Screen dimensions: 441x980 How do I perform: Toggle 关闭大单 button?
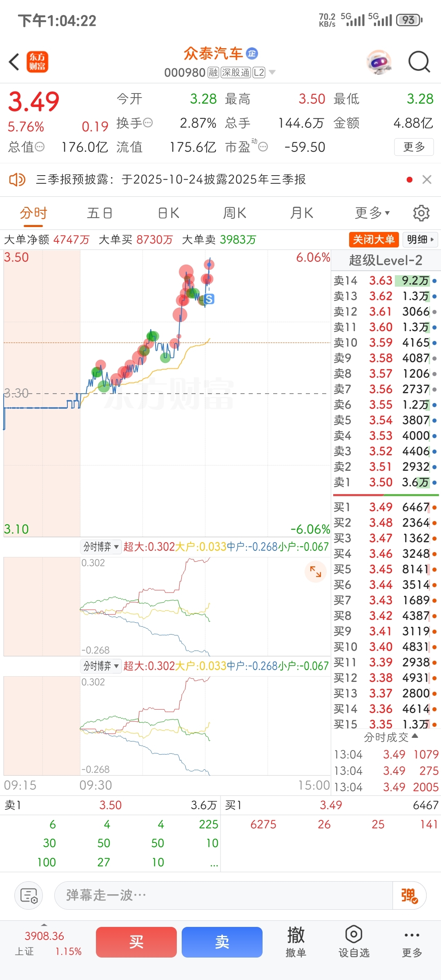coord(374,239)
